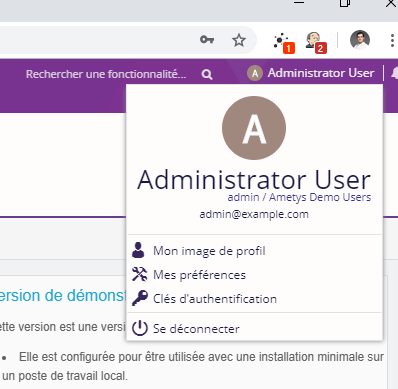Click admin / Ametys Demo Users text

299,197
